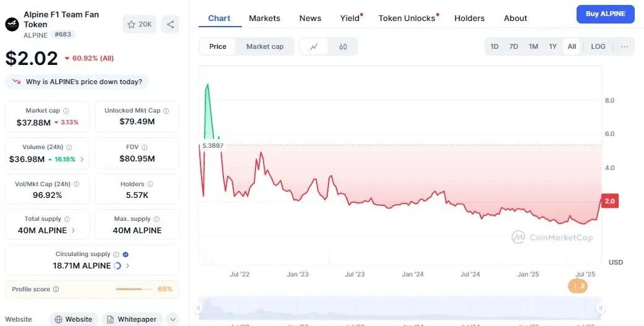The width and height of the screenshot is (644, 326).
Task: Select Price chart mode
Action: pyautogui.click(x=218, y=46)
